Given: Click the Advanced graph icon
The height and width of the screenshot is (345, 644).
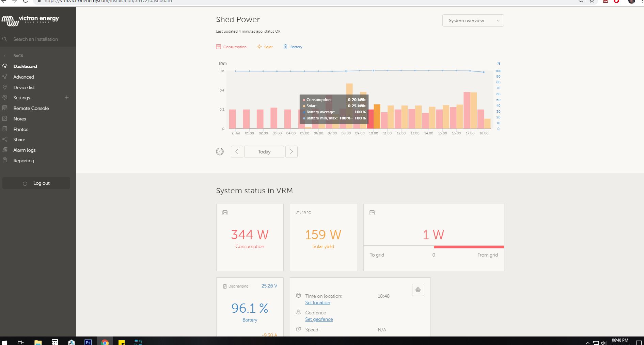Looking at the screenshot, I should click(x=5, y=77).
